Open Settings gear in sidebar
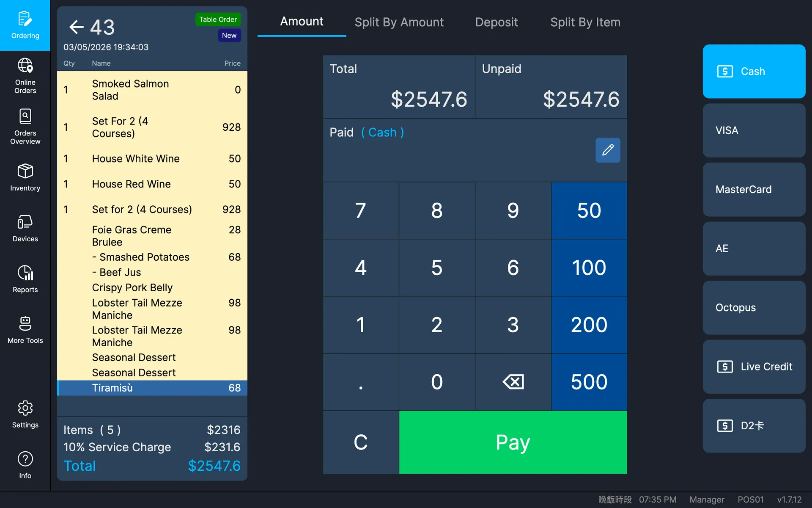 point(25,415)
